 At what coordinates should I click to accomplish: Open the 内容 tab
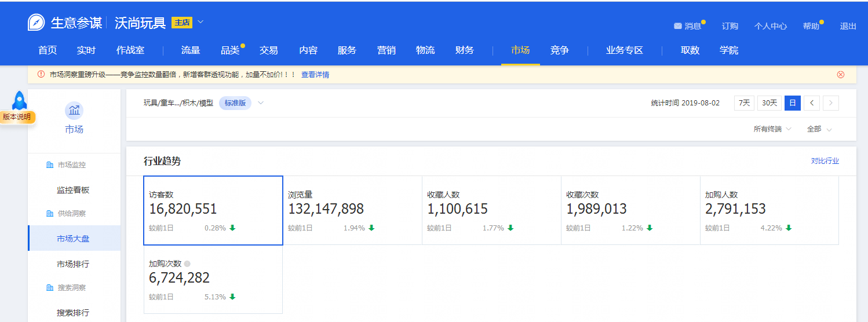(308, 50)
